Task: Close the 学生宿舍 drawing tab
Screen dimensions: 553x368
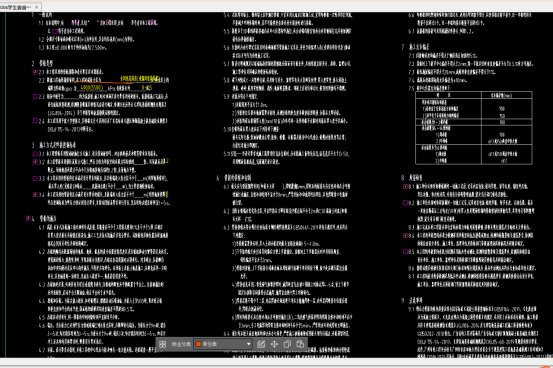Action: point(37,7)
